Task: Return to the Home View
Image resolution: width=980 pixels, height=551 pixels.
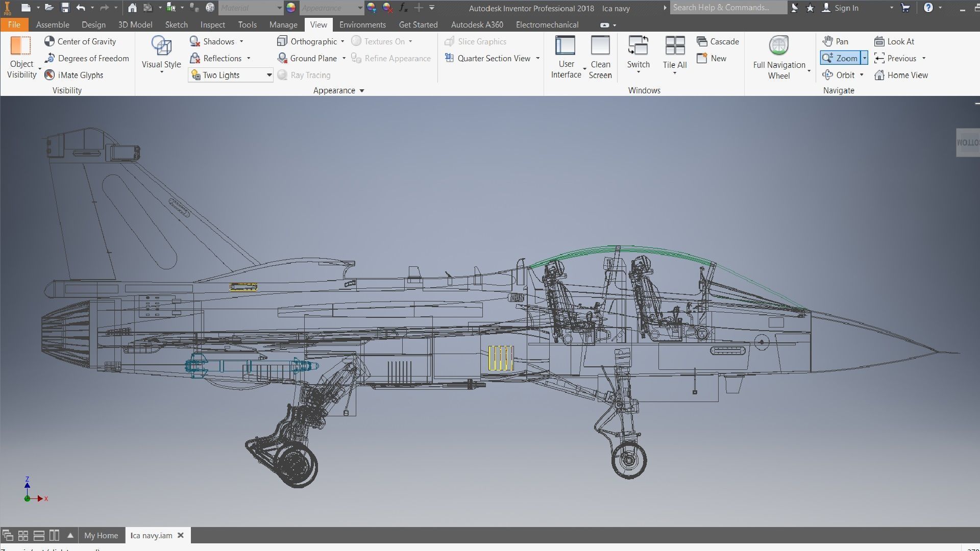Action: click(x=901, y=75)
